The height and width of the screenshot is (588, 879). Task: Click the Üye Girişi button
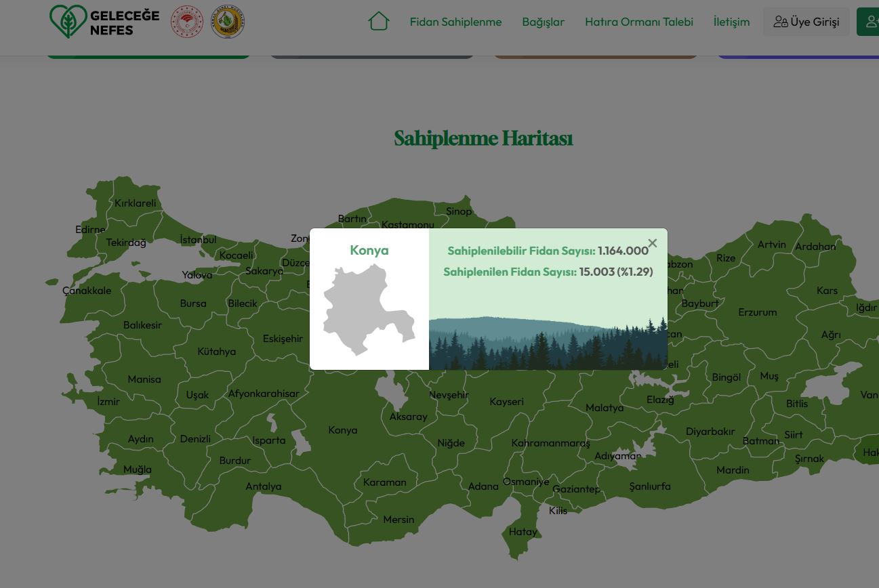(806, 22)
